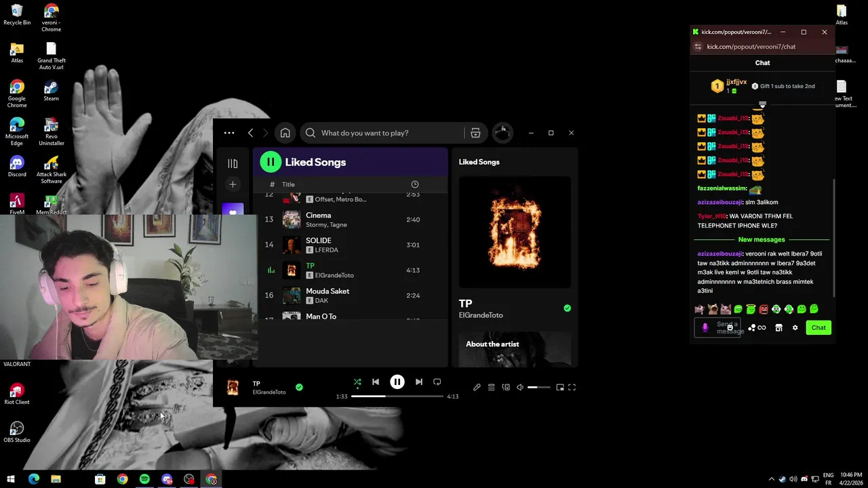Screen dimensions: 868x488
Task: Open lyrics via microphone icon
Action: 477,388
